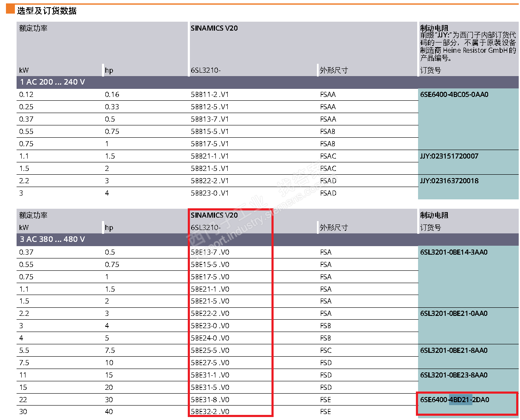
Task: Click cell 5BB17-5 .V1
Action: [210, 144]
